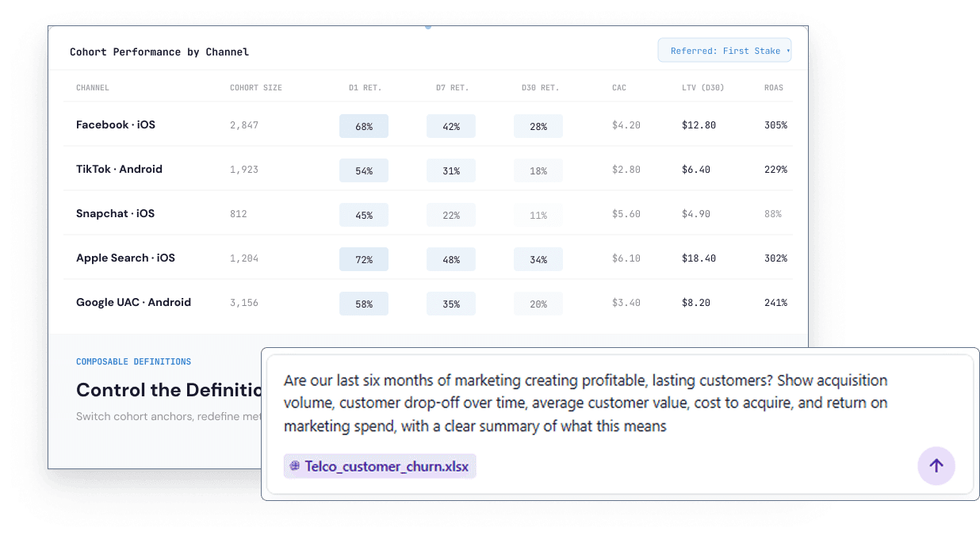This screenshot has width=980, height=539.
Task: Click the D30 RET. column header
Action: (x=539, y=88)
